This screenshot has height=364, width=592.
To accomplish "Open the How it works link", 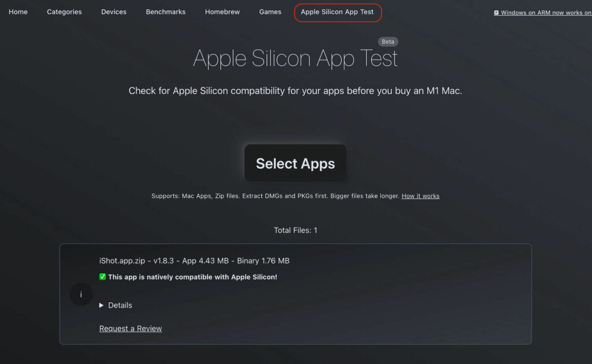I will (x=420, y=196).
